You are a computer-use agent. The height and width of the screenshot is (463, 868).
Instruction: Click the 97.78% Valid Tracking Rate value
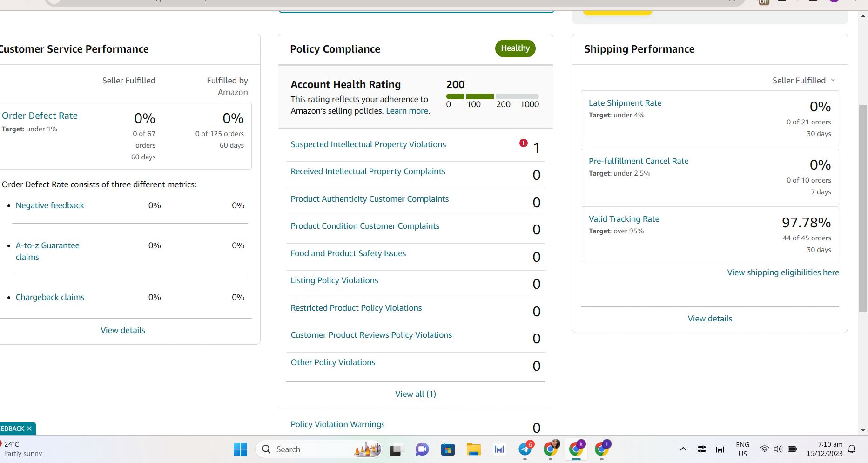[806, 223]
